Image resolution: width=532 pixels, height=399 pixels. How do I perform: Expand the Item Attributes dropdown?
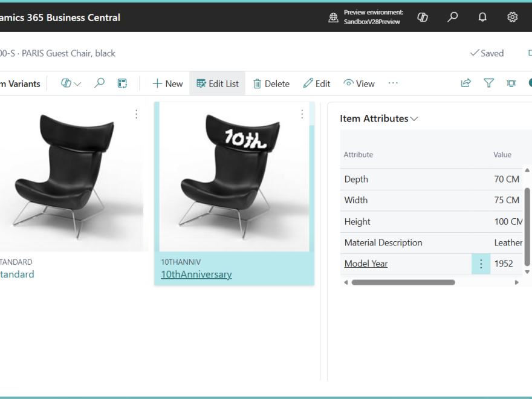click(414, 119)
